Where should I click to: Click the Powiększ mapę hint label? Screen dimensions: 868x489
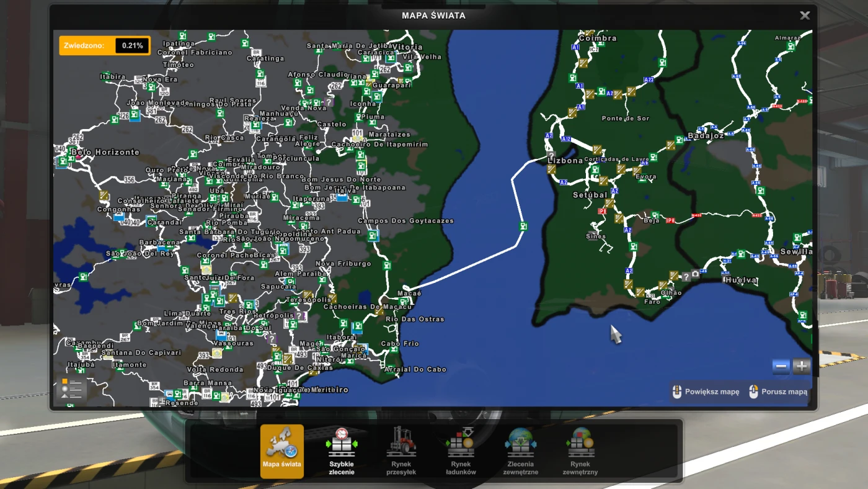[x=706, y=392]
